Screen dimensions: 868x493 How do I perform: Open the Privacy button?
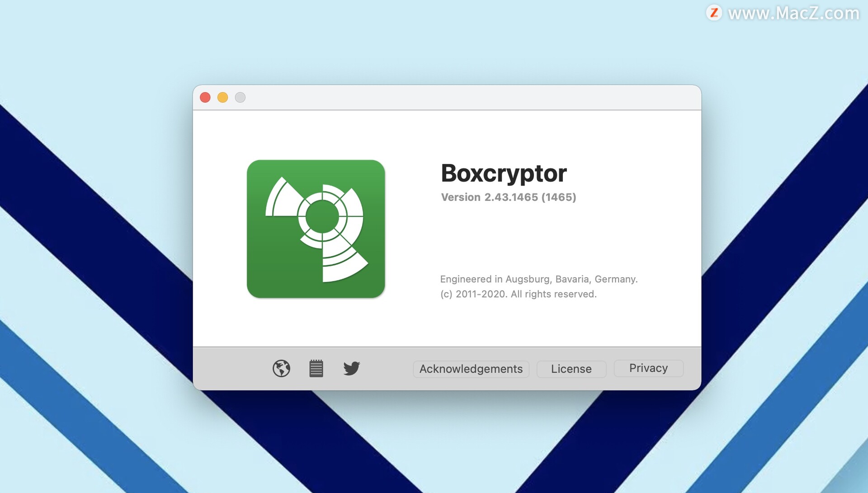click(648, 368)
